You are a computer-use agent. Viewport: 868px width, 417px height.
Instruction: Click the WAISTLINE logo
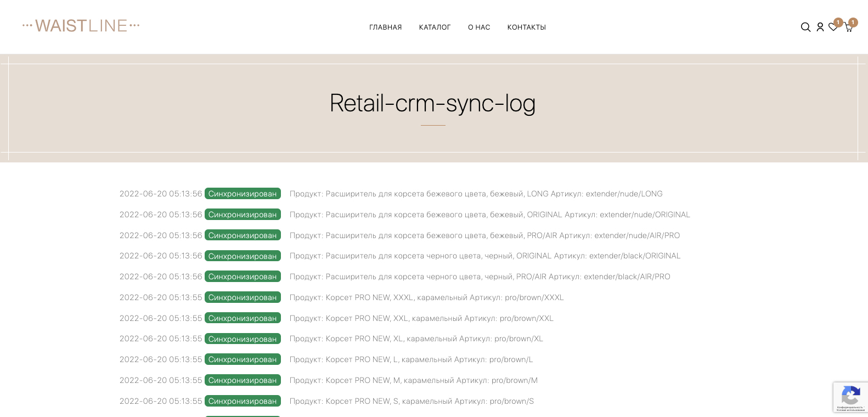pos(81,26)
